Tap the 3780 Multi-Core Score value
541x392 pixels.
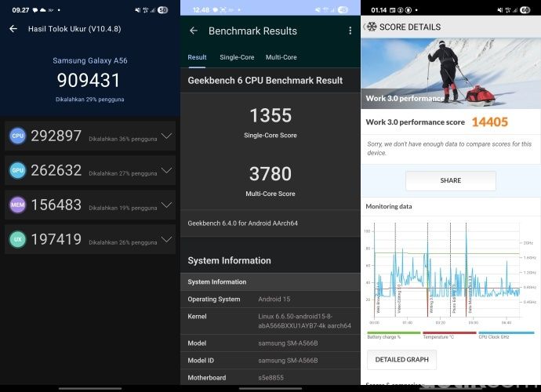click(x=270, y=173)
